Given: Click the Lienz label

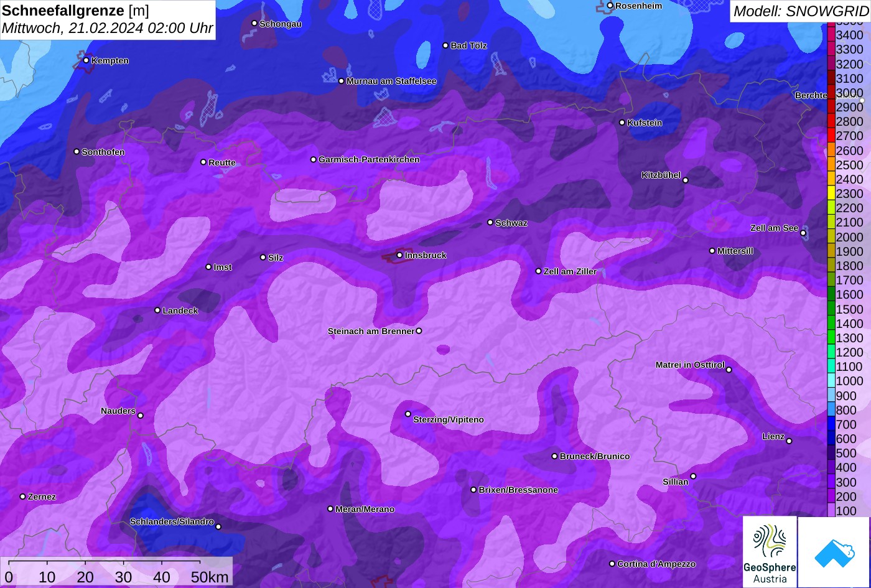Looking at the screenshot, I should (773, 436).
